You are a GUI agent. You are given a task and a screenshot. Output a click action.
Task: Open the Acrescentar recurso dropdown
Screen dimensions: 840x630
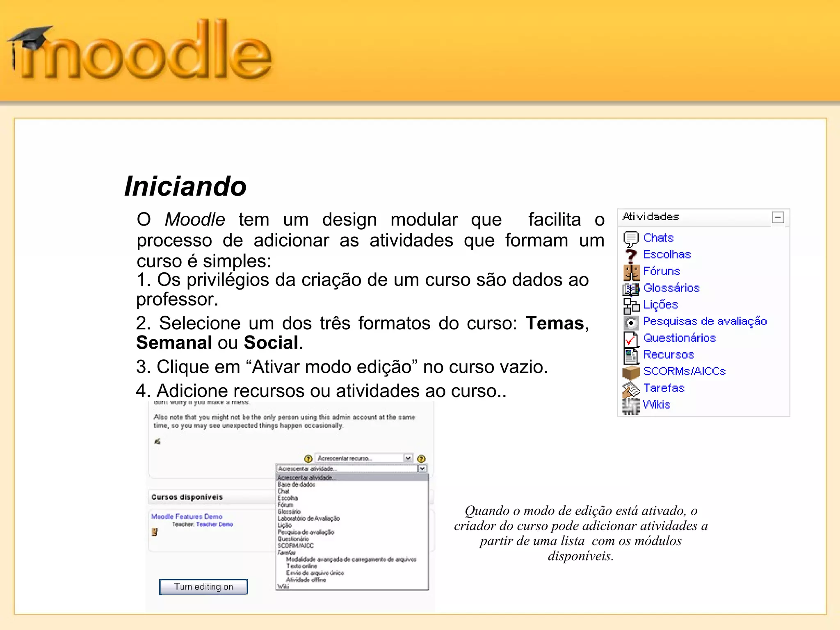tap(364, 458)
